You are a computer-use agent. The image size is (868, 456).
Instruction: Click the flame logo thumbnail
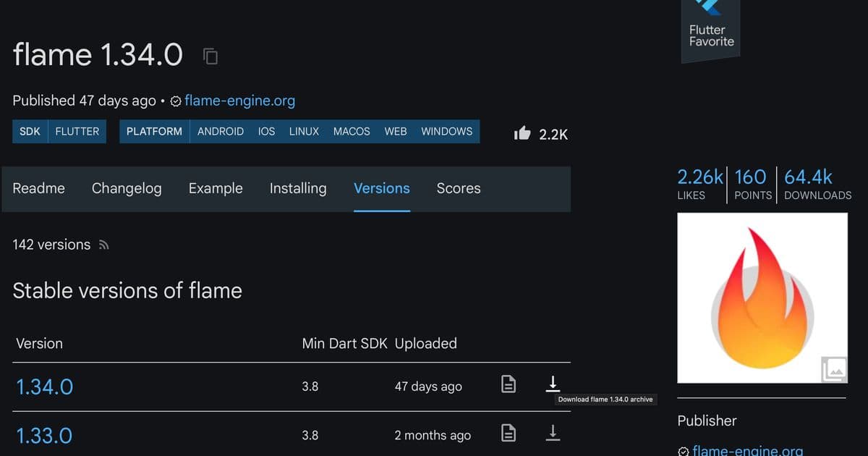pos(762,297)
